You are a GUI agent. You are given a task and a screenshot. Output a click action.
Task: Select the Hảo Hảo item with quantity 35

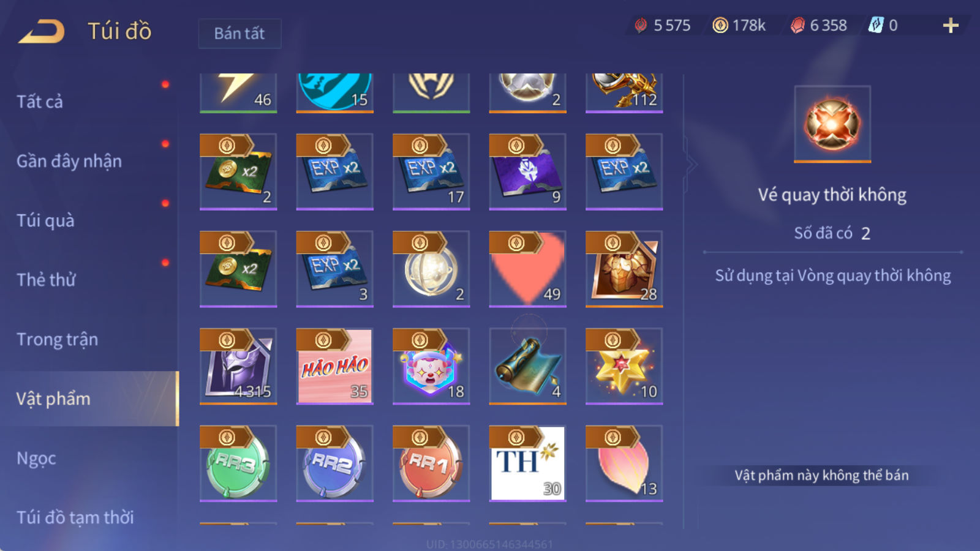(x=334, y=366)
